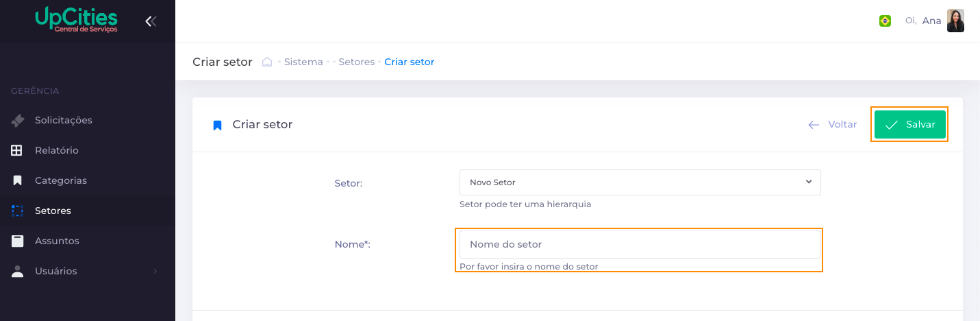The height and width of the screenshot is (321, 980).
Task: Open Ana's user avatar menu
Action: click(955, 21)
